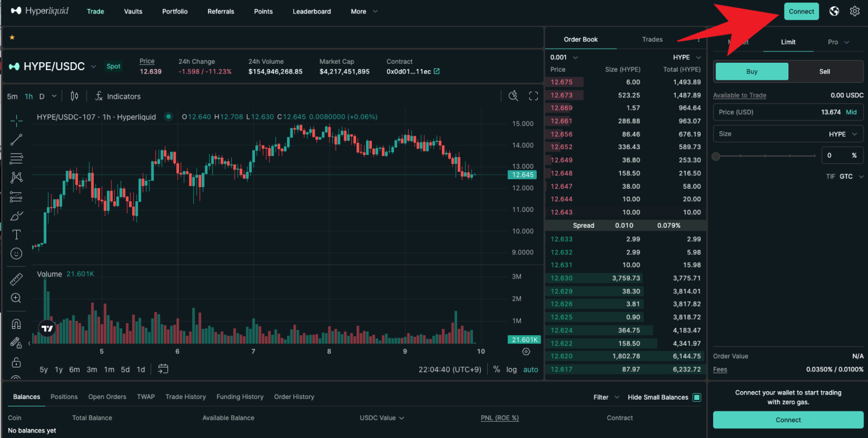The image size is (868, 438).
Task: Open the emoji sticker tool
Action: [15, 254]
